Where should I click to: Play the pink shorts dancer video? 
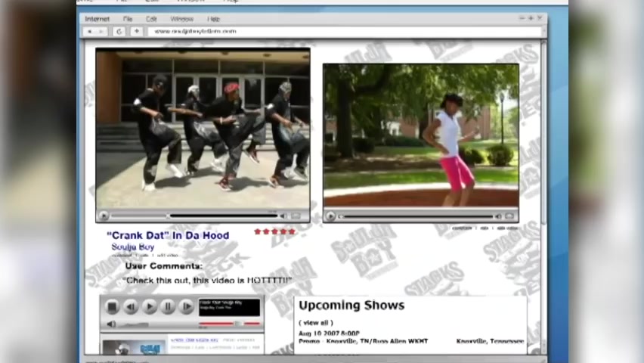pyautogui.click(x=330, y=216)
